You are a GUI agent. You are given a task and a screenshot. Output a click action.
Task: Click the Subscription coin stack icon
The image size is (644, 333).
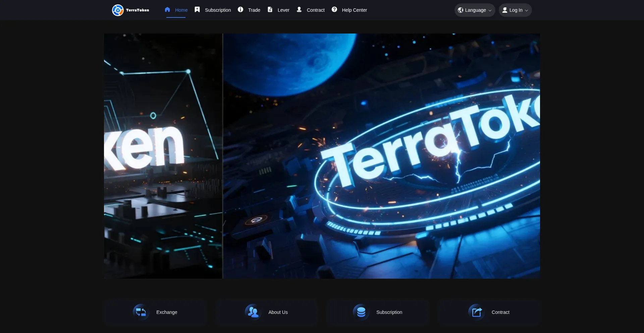pyautogui.click(x=361, y=312)
